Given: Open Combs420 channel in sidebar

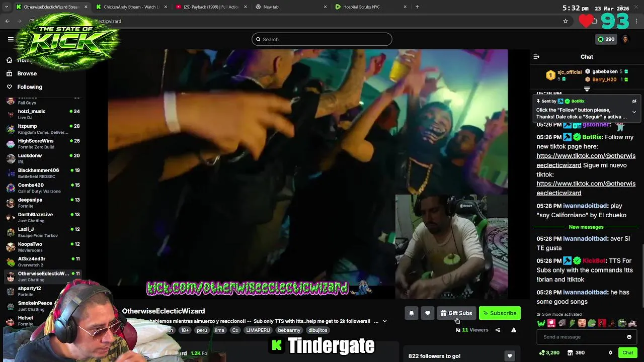Looking at the screenshot, I should click(x=42, y=188).
